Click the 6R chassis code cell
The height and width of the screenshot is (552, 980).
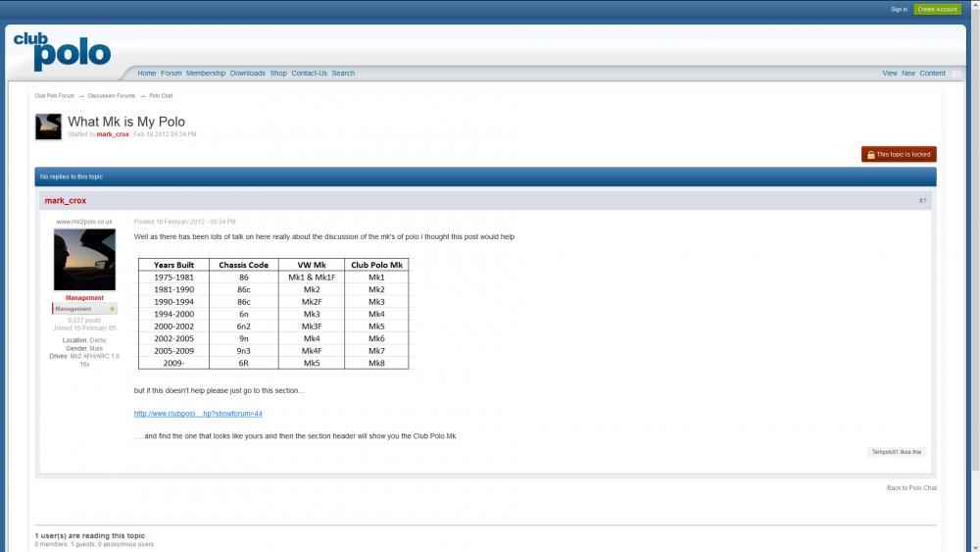pos(244,363)
